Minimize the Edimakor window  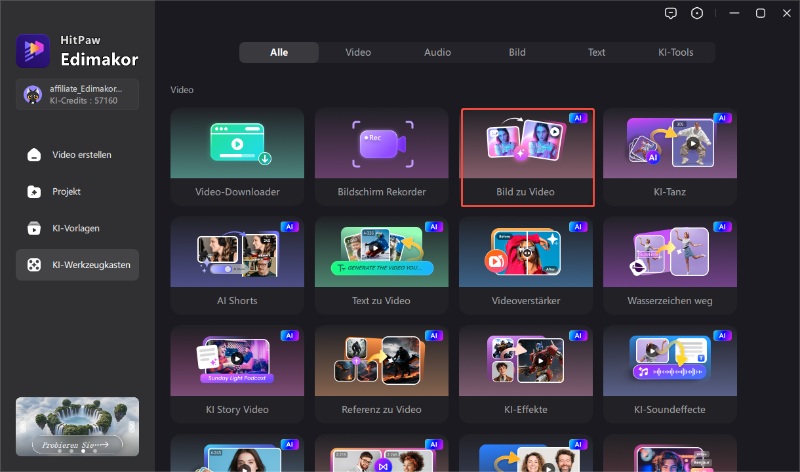[x=734, y=13]
